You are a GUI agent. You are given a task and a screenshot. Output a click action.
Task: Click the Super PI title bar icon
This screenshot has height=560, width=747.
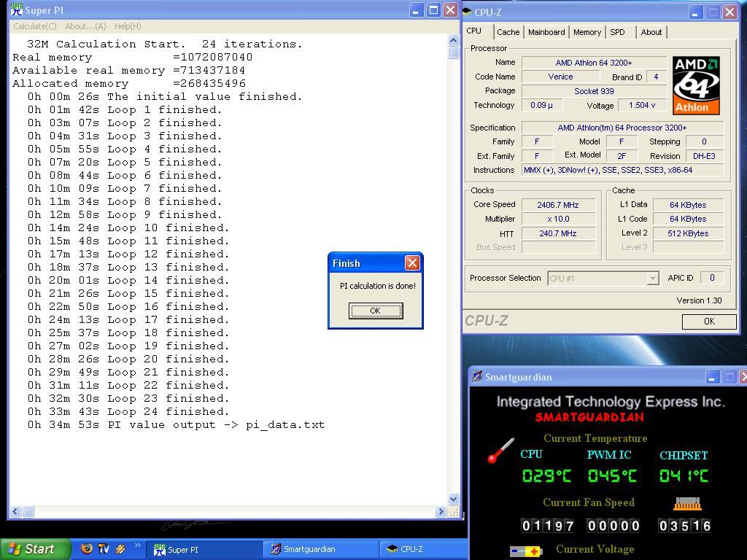tap(16, 9)
